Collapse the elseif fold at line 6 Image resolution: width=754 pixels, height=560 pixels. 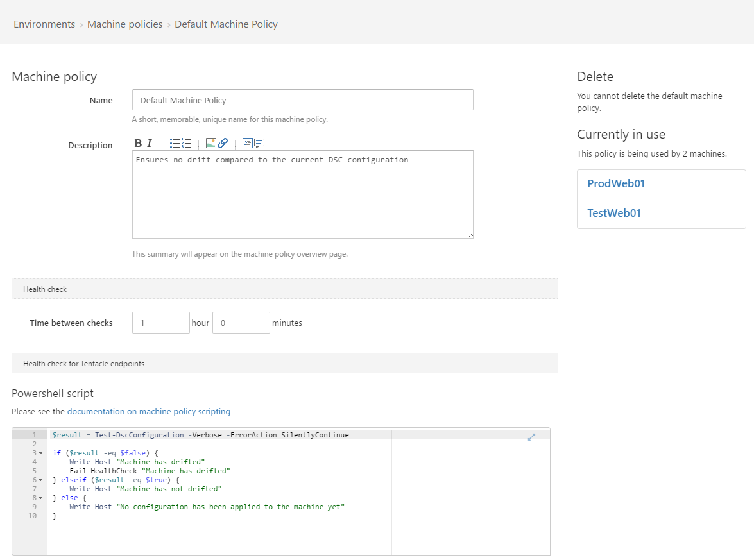coord(41,480)
